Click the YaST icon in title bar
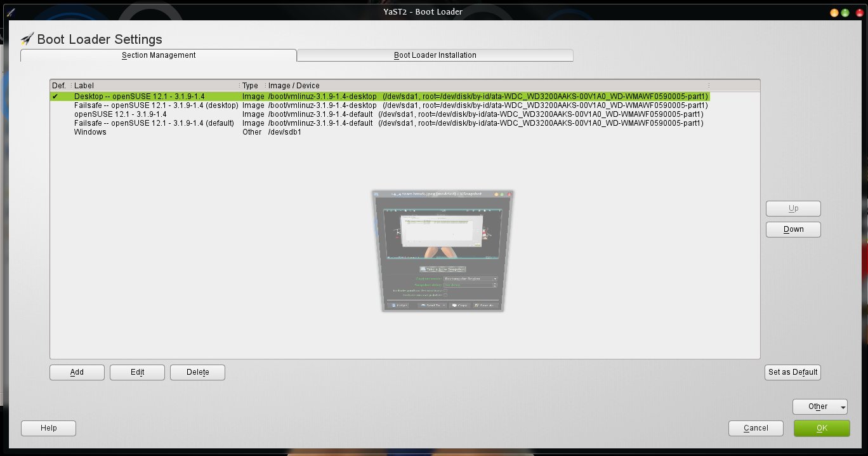Viewport: 868px width, 456px height. 10,11
